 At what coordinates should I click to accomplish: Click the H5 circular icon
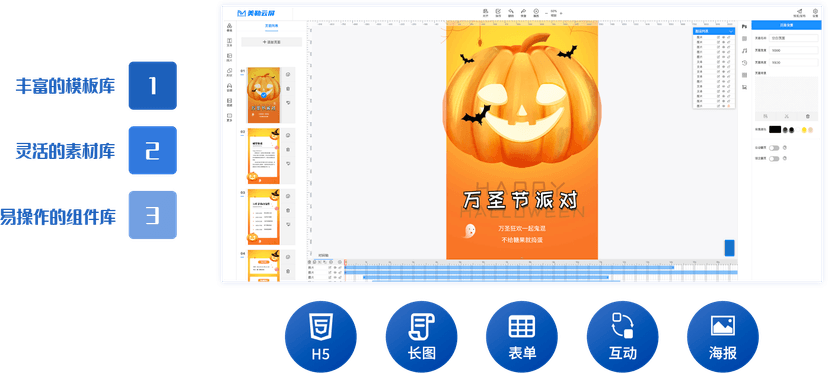[321, 337]
